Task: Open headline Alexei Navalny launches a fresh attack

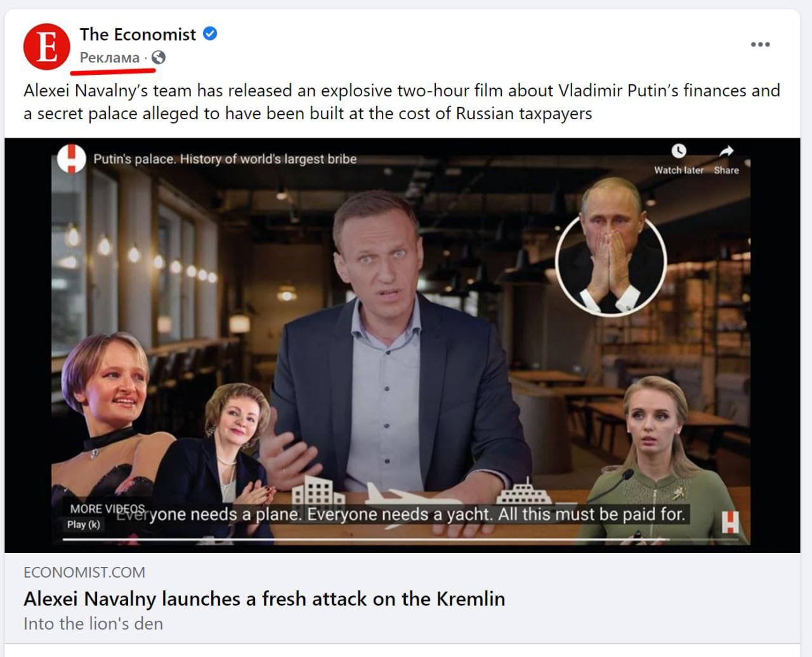Action: click(265, 599)
